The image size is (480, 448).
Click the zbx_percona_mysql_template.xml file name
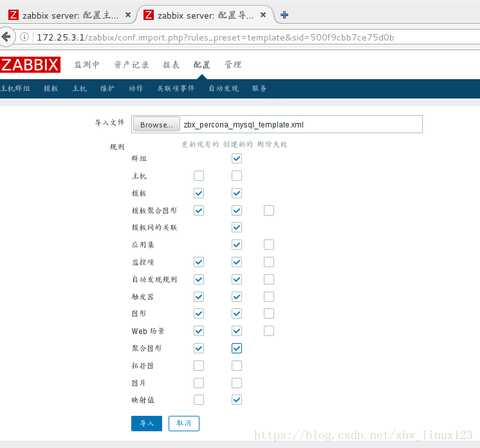(x=243, y=125)
